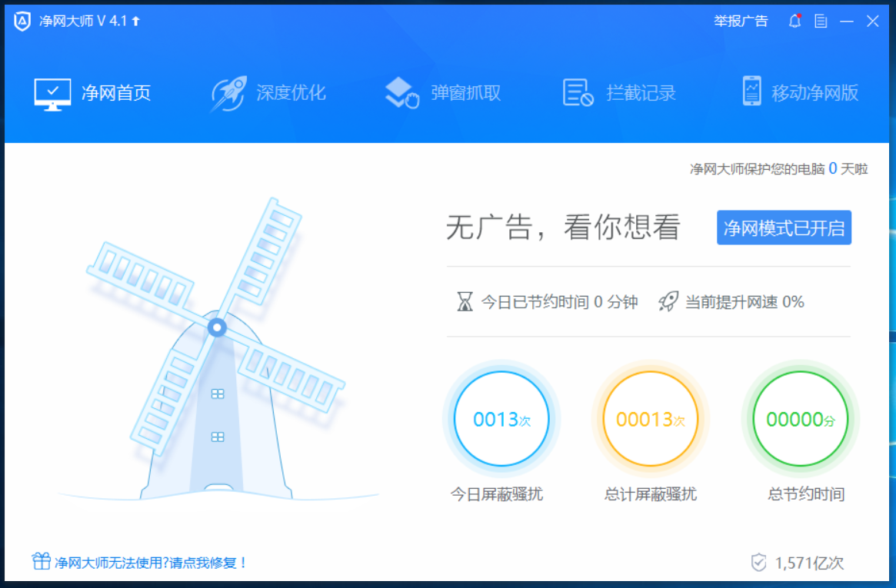Click 举报广告 to report an ad
896x588 pixels.
tap(741, 21)
